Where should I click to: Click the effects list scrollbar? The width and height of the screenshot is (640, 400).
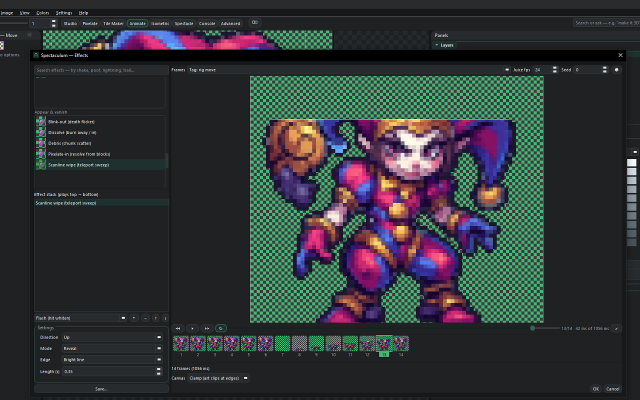pyautogui.click(x=167, y=161)
